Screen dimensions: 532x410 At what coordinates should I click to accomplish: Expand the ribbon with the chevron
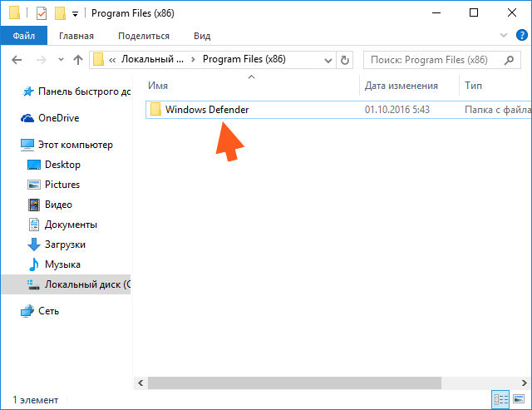click(x=503, y=36)
